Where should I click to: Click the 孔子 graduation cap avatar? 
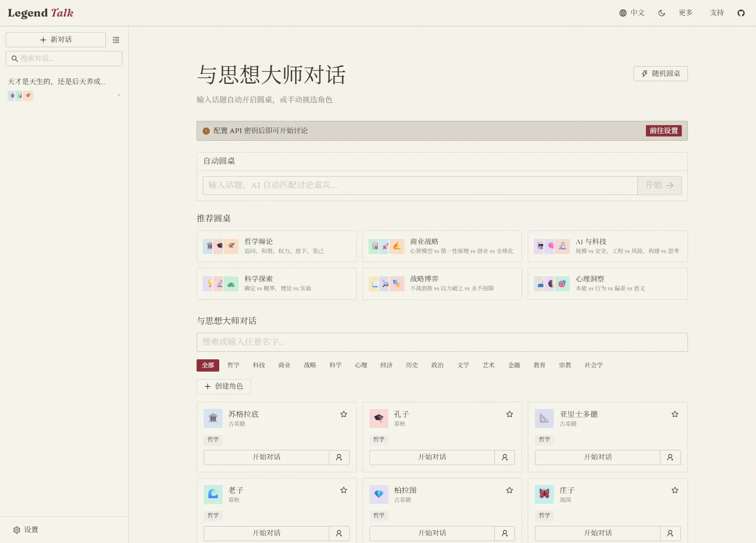pyautogui.click(x=379, y=418)
